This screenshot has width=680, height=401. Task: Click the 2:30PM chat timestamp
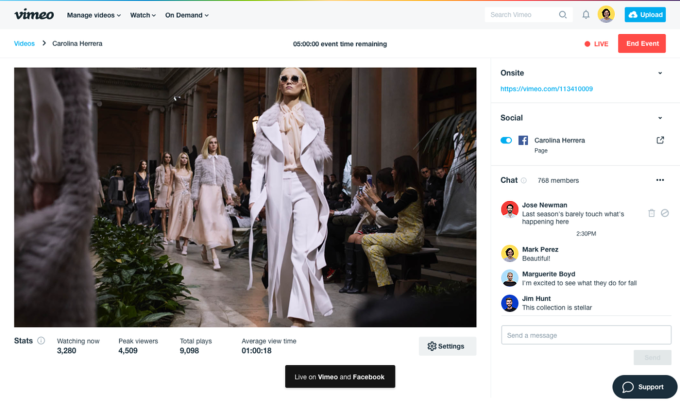586,234
